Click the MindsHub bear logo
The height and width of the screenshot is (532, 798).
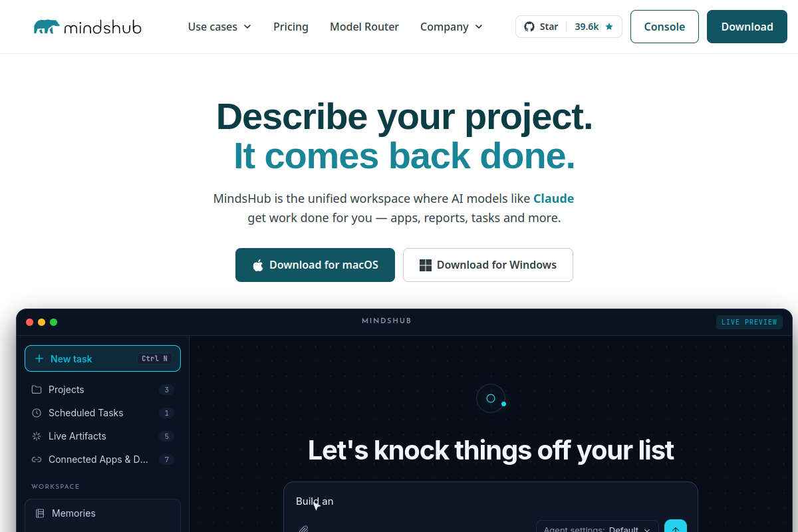[x=87, y=27]
